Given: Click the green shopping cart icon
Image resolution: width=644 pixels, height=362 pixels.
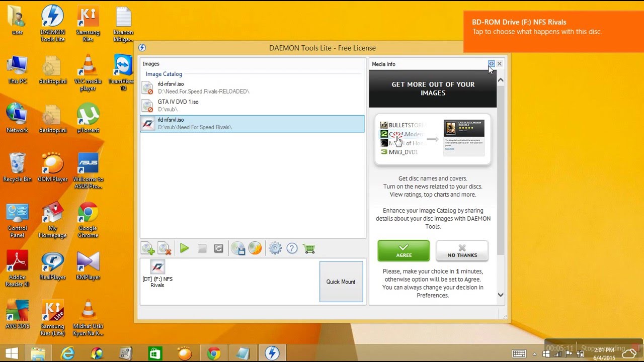Looking at the screenshot, I should point(309,248).
